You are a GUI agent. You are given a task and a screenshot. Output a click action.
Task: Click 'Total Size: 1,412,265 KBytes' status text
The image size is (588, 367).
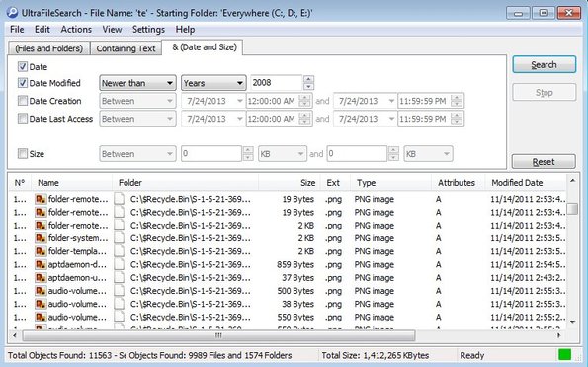pos(375,355)
